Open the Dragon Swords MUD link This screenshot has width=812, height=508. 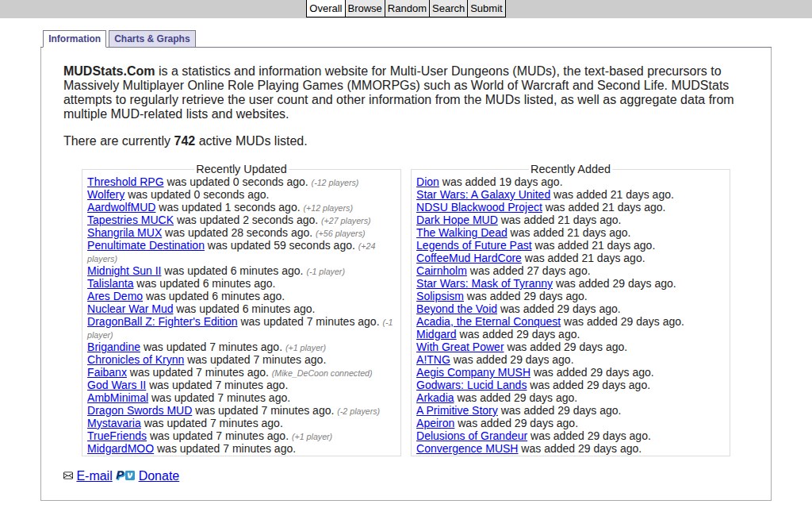tap(140, 410)
